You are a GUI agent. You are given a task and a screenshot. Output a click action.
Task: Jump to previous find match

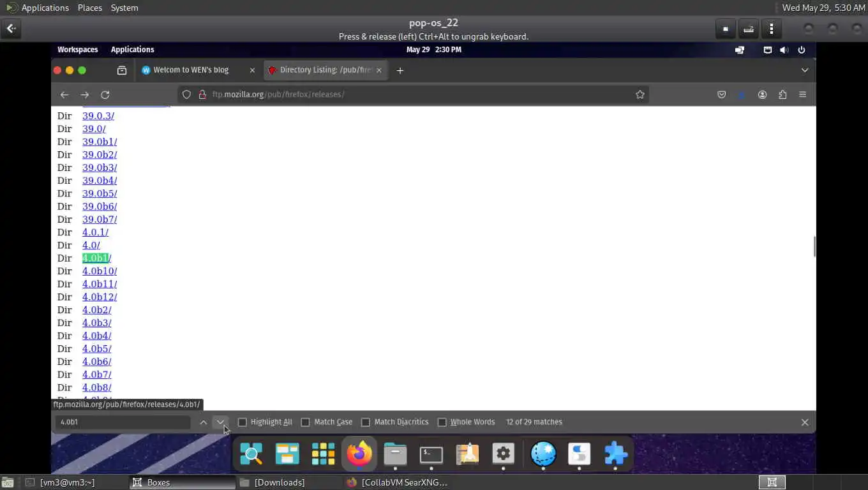[204, 422]
